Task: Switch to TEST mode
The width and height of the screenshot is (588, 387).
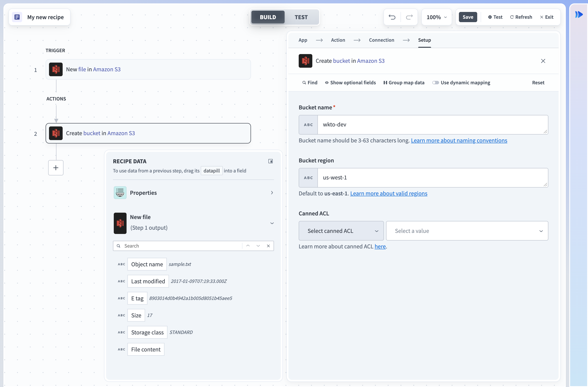Action: (301, 17)
